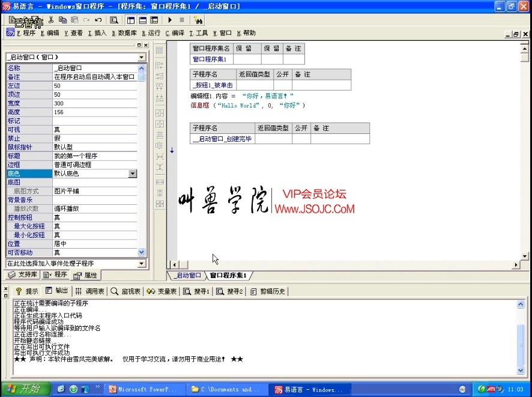
Task: Switch to the _启动窗口 editor tab
Action: tap(187, 275)
